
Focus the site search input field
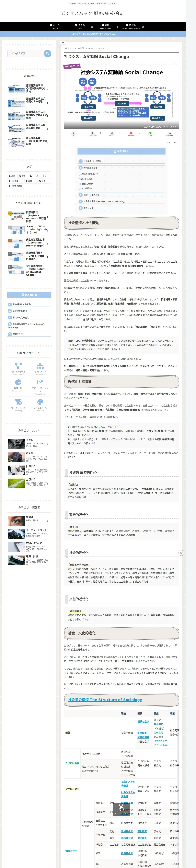tap(26, 53)
